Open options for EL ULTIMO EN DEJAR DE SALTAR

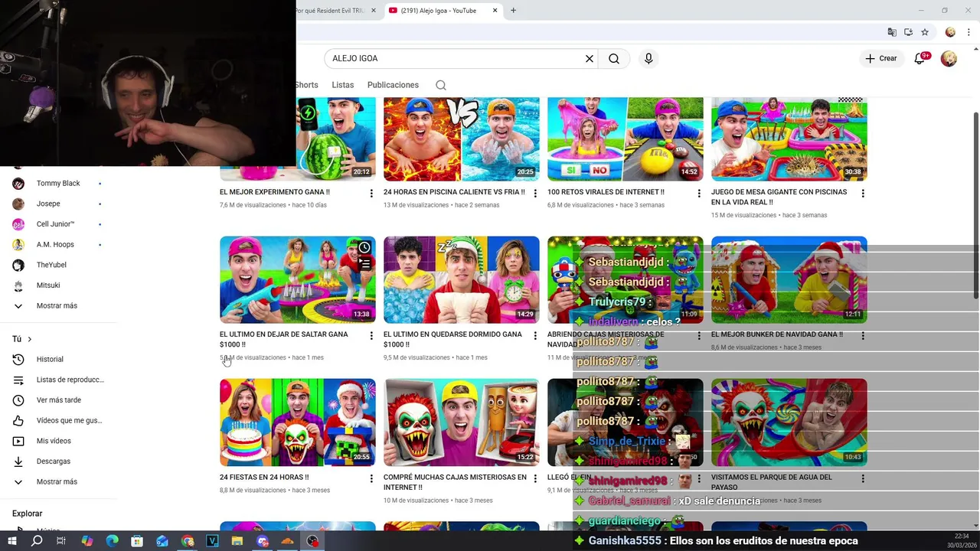pos(371,336)
